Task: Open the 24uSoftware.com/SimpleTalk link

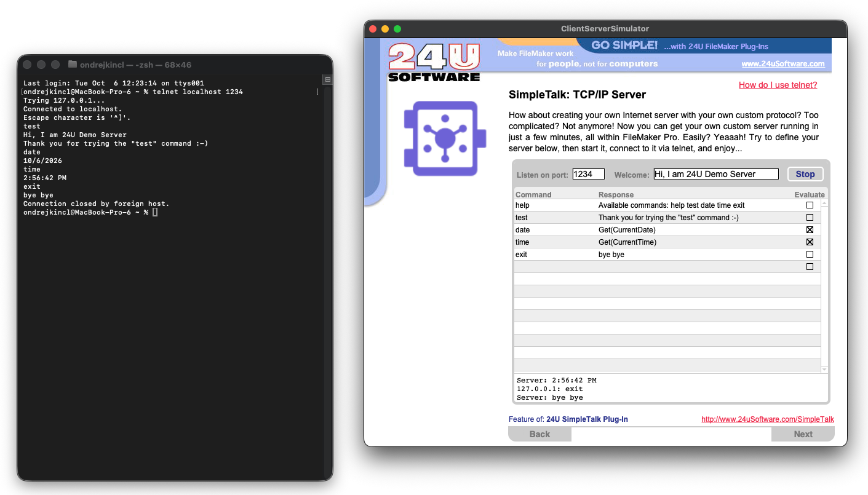Action: [768, 419]
